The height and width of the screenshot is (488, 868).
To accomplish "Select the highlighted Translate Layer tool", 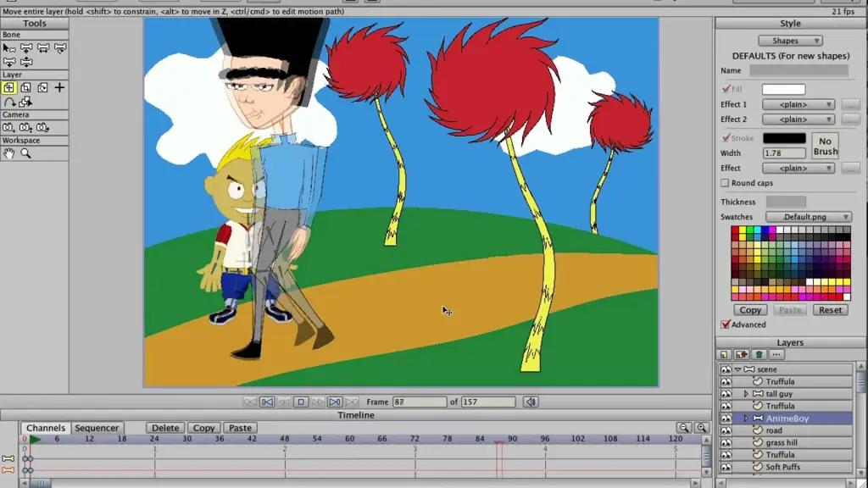I will point(8,87).
